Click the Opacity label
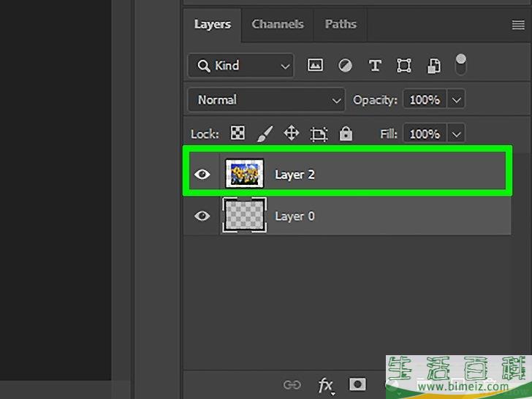 [375, 100]
